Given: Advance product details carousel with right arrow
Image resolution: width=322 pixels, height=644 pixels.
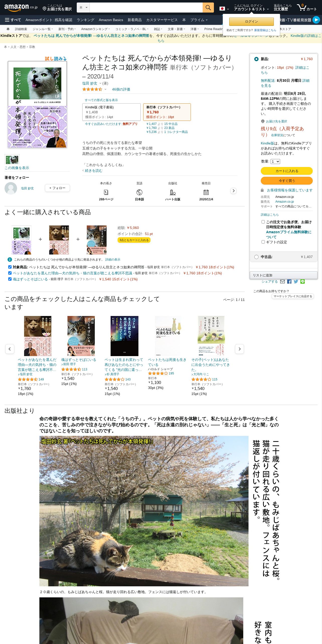Looking at the screenshot, I should click(x=233, y=191).
